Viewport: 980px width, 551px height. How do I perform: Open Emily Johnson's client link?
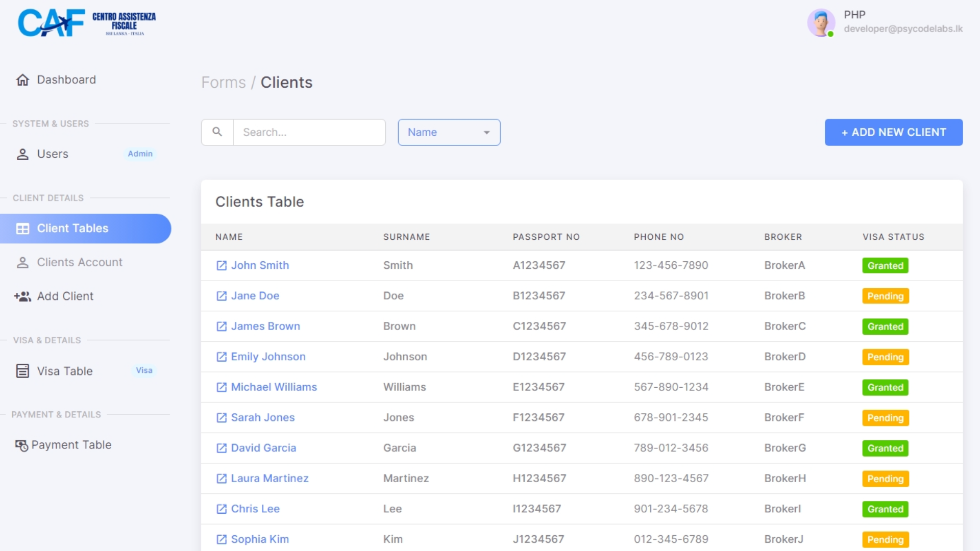click(x=268, y=357)
